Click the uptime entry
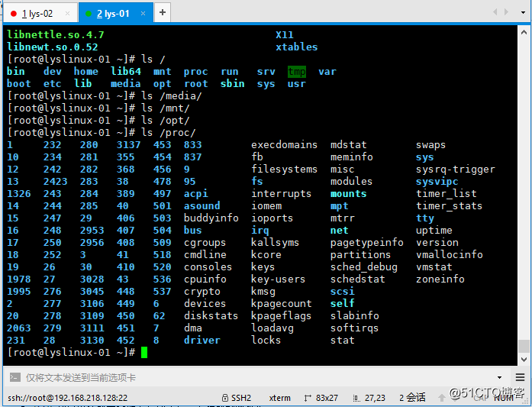The width and height of the screenshot is (532, 407). tap(434, 230)
